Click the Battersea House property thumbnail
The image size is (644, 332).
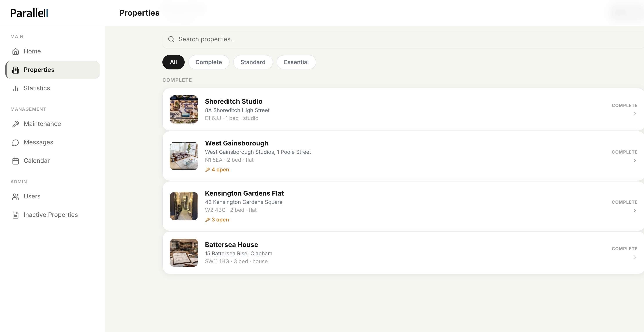coord(184,252)
